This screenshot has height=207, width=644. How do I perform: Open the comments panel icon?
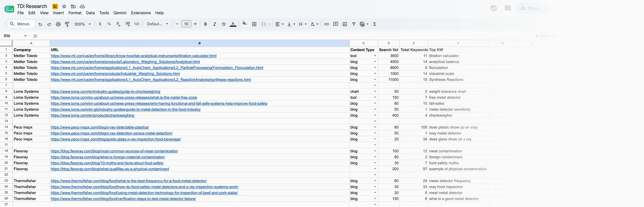click(508, 8)
